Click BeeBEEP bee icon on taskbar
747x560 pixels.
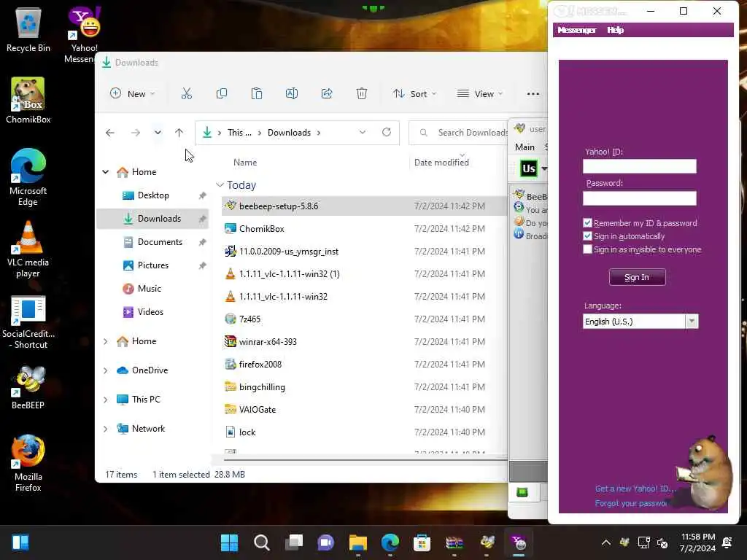(x=487, y=542)
